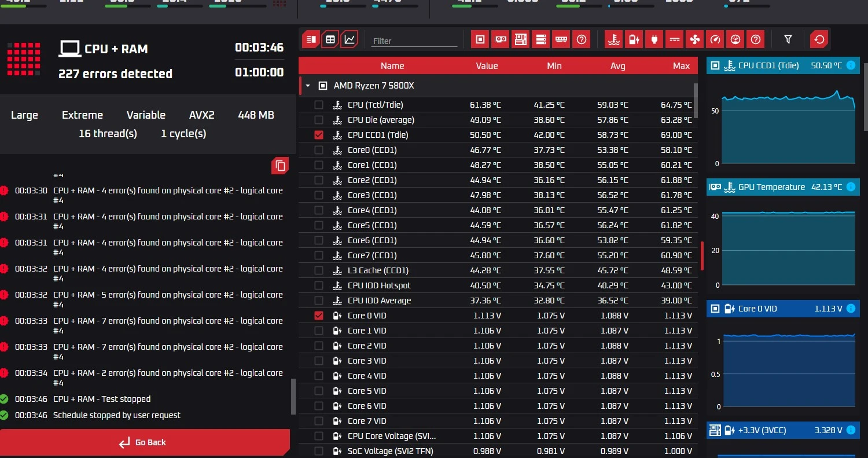Click the '227 errors detected' text
Viewport: 868px width, 458px height.
(x=115, y=74)
